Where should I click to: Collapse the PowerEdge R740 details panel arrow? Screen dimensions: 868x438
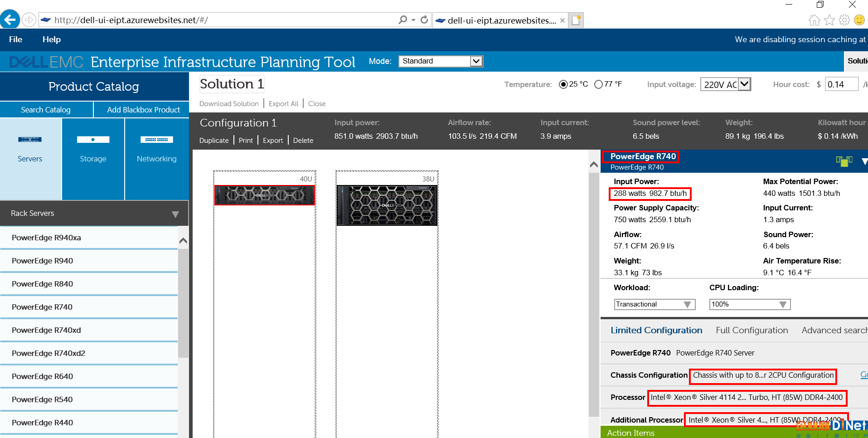(864, 161)
